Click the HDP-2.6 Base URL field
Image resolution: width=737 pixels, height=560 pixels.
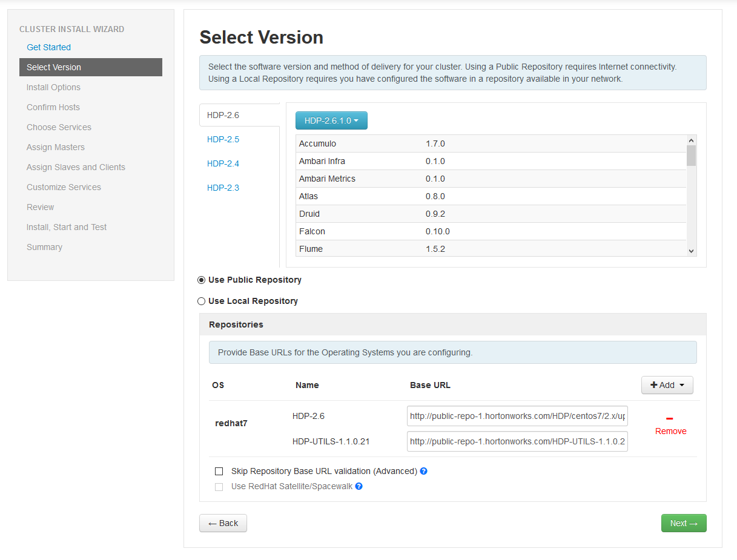(x=517, y=417)
